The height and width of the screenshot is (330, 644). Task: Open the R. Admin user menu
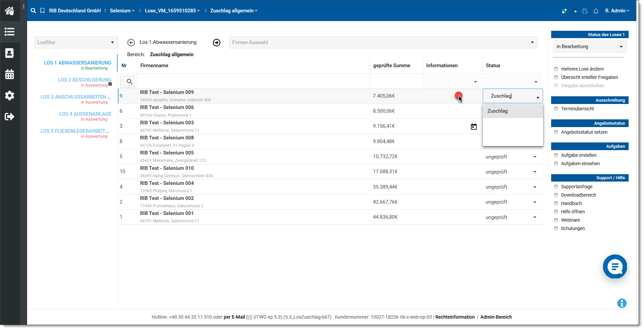tap(617, 11)
